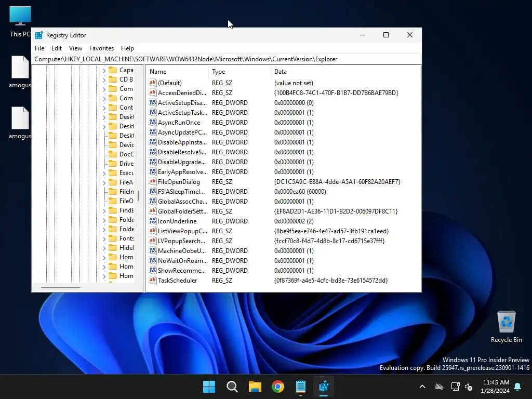
Task: Click the ShowRecomme... DWORD icon
Action: (153, 270)
